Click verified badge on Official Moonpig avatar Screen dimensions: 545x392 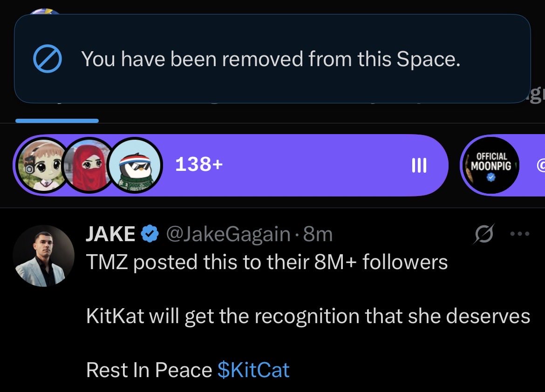pos(490,178)
